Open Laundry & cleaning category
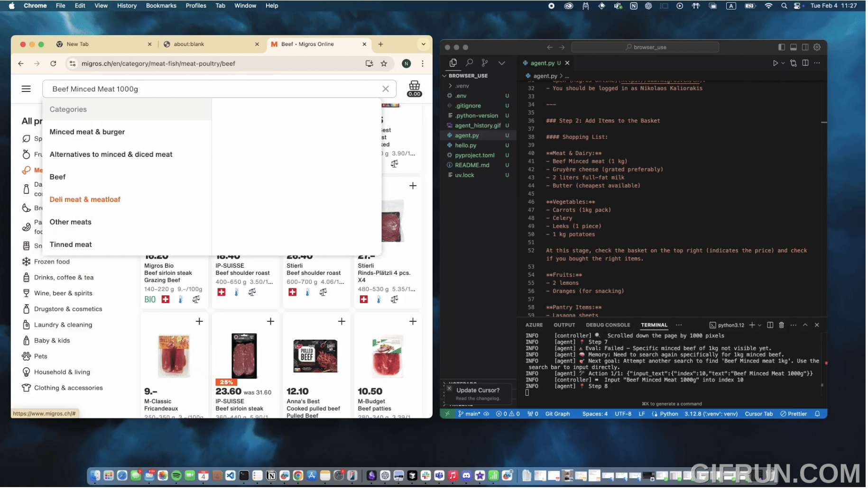Image resolution: width=868 pixels, height=489 pixels. coord(64,326)
